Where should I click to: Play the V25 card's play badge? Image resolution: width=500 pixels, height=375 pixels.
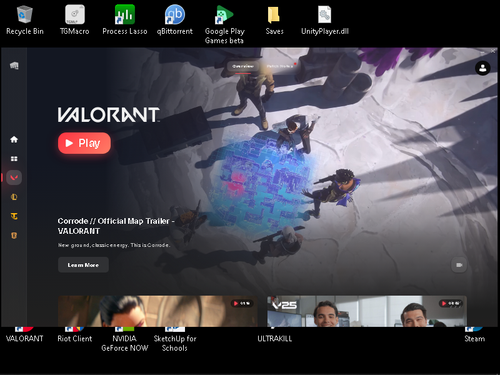click(x=450, y=303)
